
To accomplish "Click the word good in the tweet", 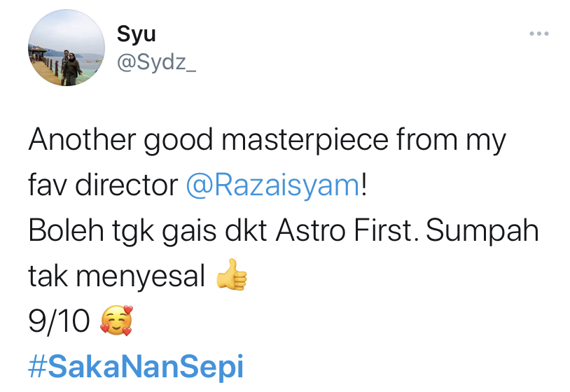I will (x=178, y=141).
